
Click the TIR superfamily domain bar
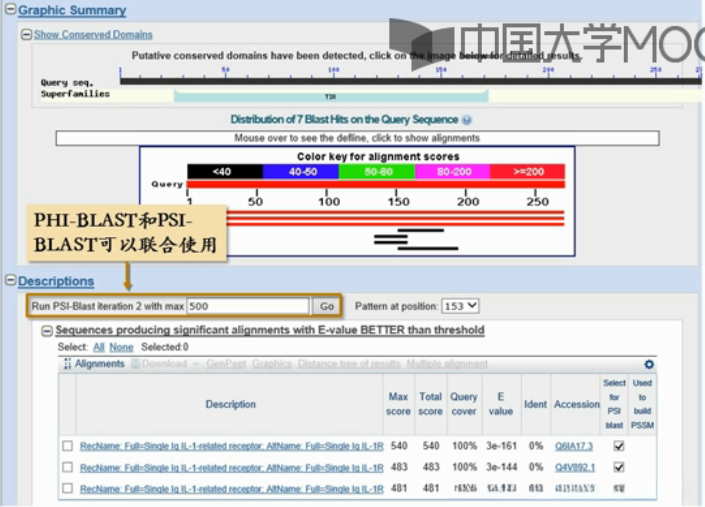[x=331, y=96]
